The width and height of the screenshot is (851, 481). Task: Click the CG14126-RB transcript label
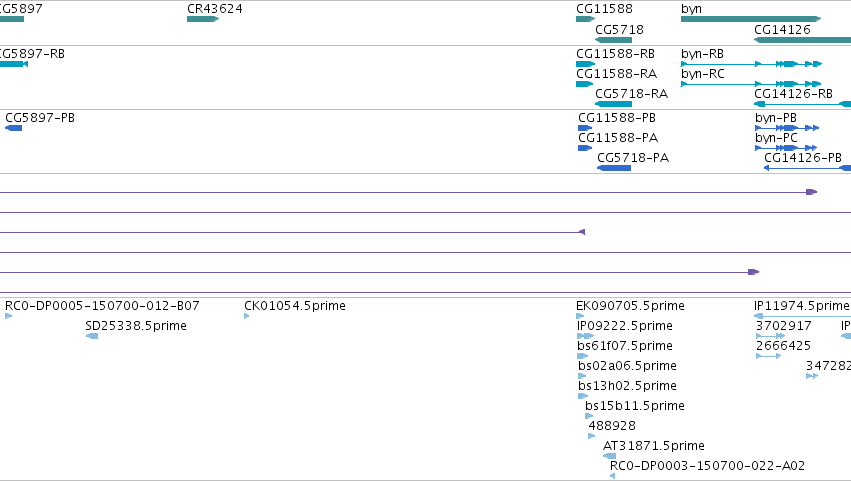pyautogui.click(x=793, y=94)
